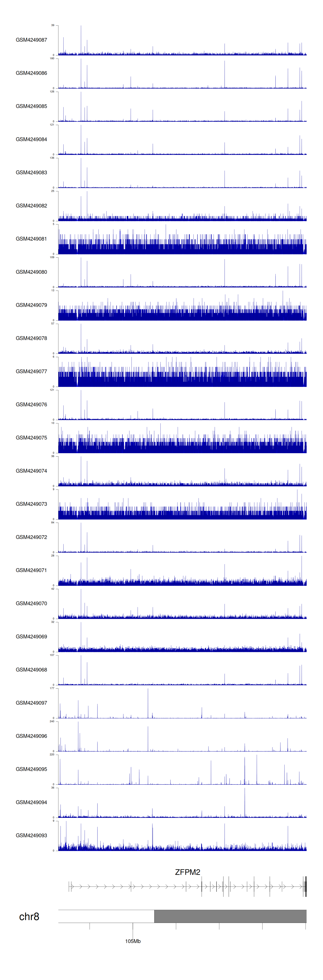Select the GSM4249068 track label
Image resolution: width=323 pixels, height=980 pixels.
pyautogui.click(x=31, y=670)
